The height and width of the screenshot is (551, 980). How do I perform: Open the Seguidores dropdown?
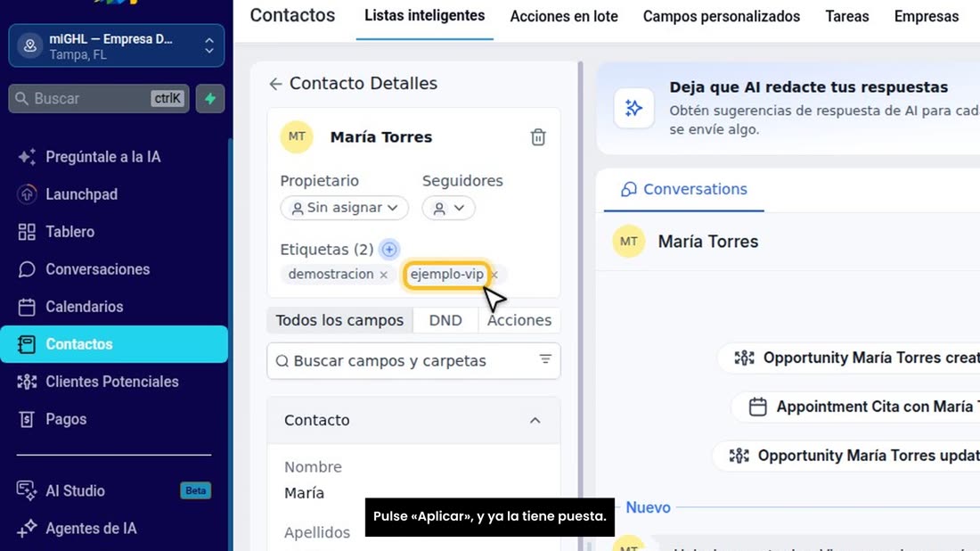(448, 208)
